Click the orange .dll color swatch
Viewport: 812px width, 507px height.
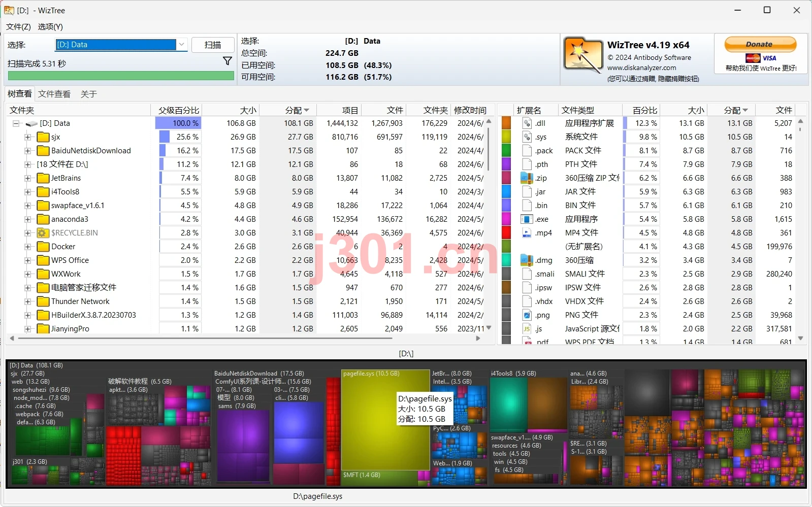pos(506,123)
